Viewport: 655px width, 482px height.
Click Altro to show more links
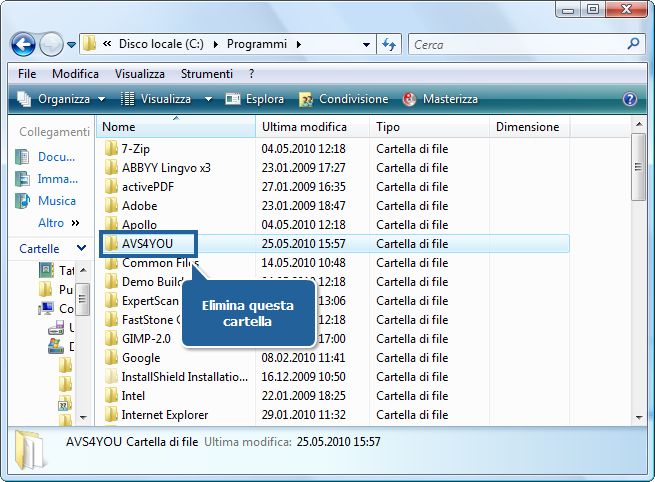click(x=58, y=223)
